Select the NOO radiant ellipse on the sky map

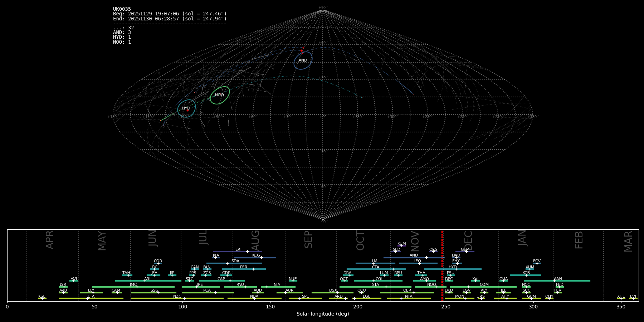click(219, 95)
